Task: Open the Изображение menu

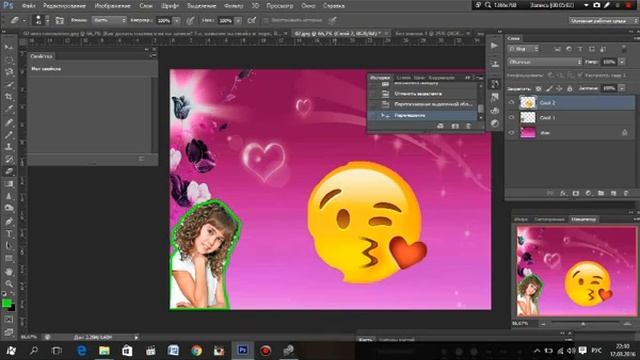Action: (x=112, y=6)
